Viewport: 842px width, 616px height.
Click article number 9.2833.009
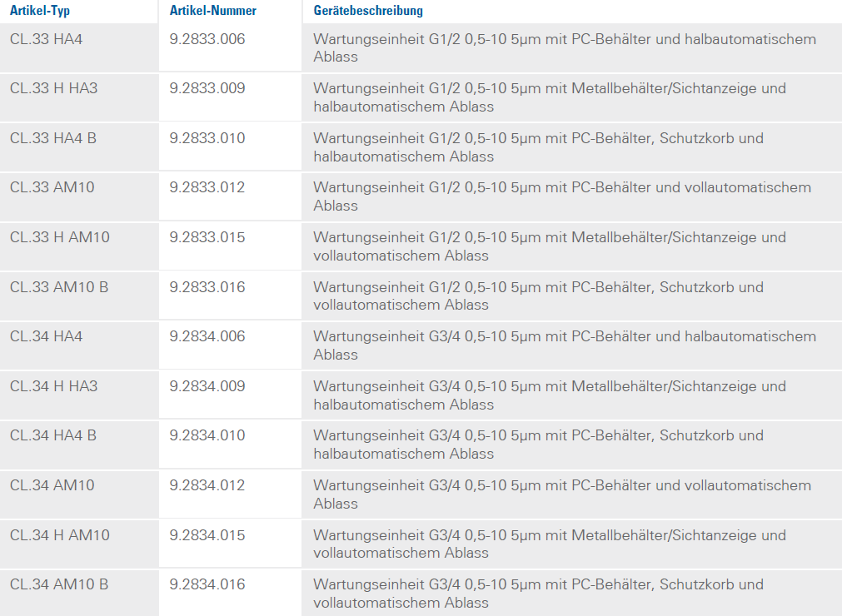(x=207, y=88)
